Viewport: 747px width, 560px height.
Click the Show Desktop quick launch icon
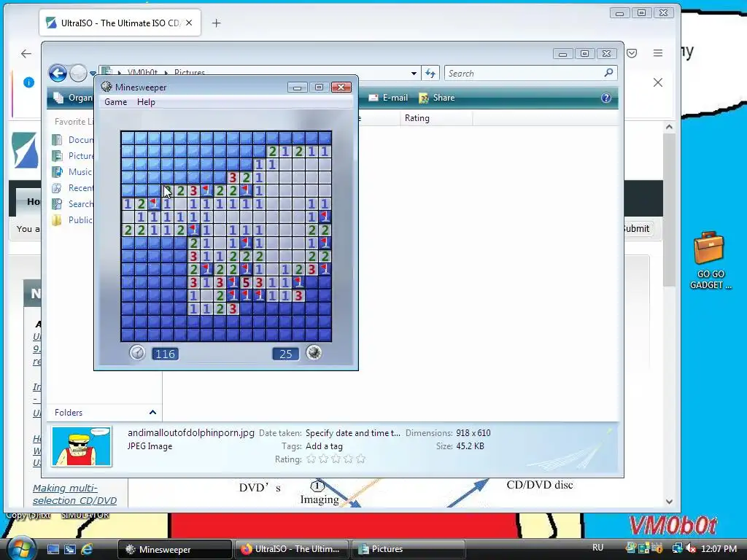point(53,549)
